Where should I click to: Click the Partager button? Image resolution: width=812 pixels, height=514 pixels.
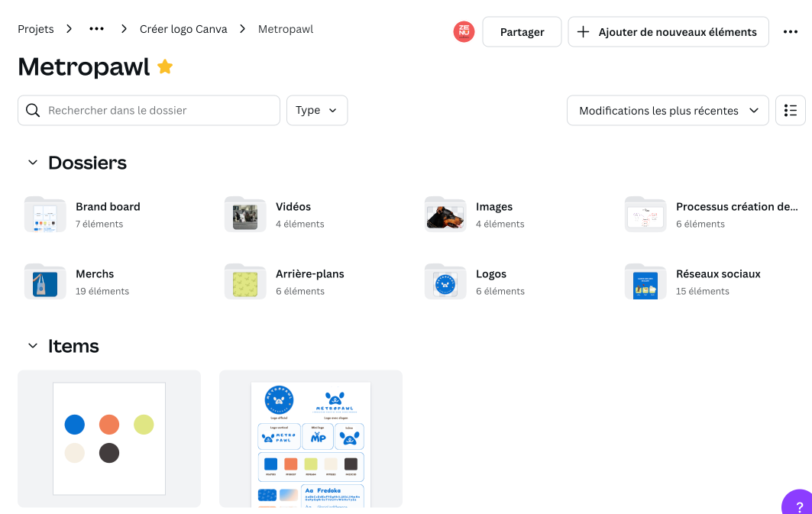click(522, 31)
